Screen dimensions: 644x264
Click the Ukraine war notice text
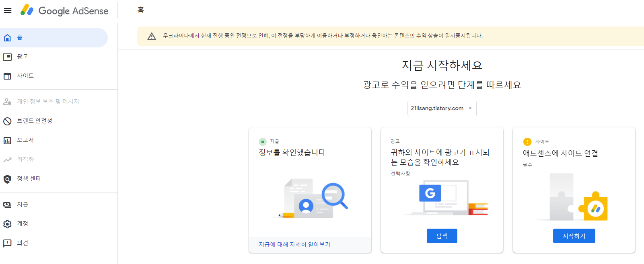point(323,36)
